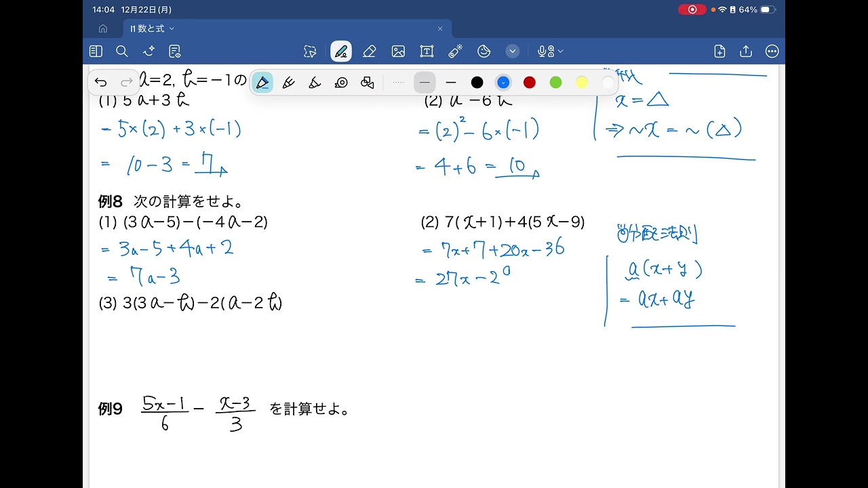Tap the battery 64% status indicator
This screenshot has height=488, width=868.
tap(757, 9)
